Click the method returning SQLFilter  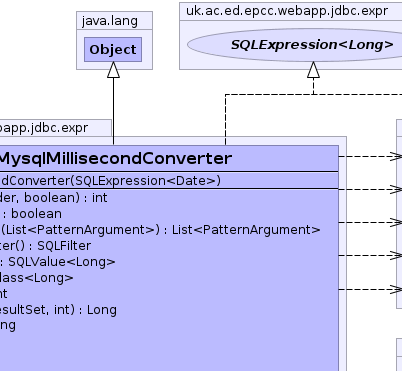pyautogui.click(x=45, y=246)
